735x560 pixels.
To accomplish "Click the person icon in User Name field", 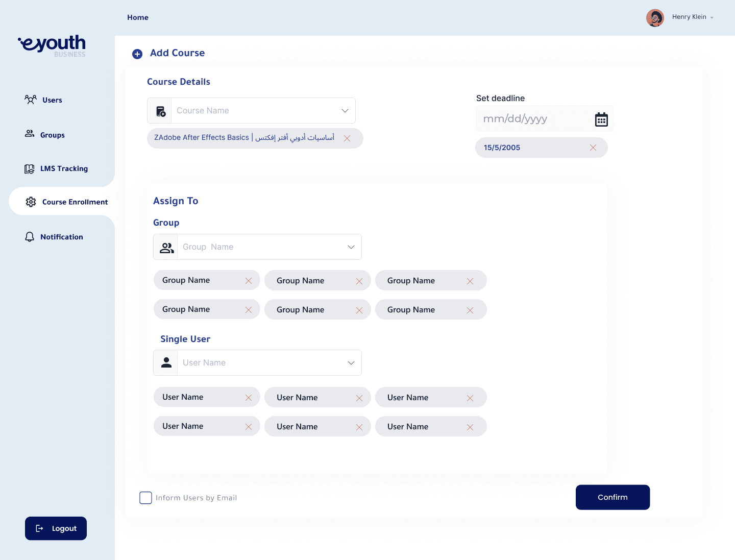I will (166, 363).
